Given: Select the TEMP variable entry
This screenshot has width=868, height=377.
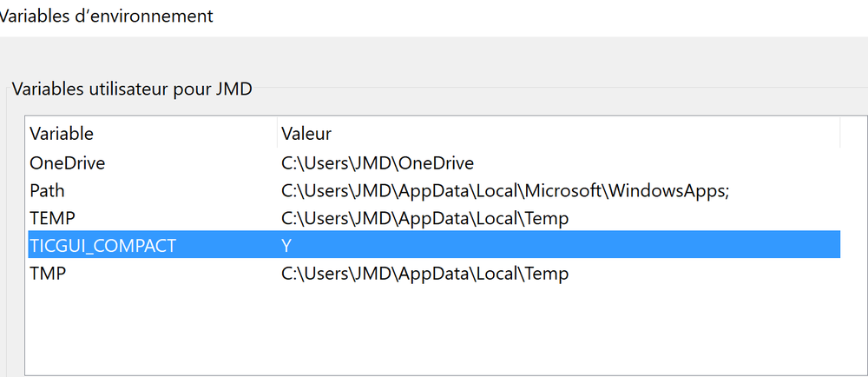Looking at the screenshot, I should 49,218.
